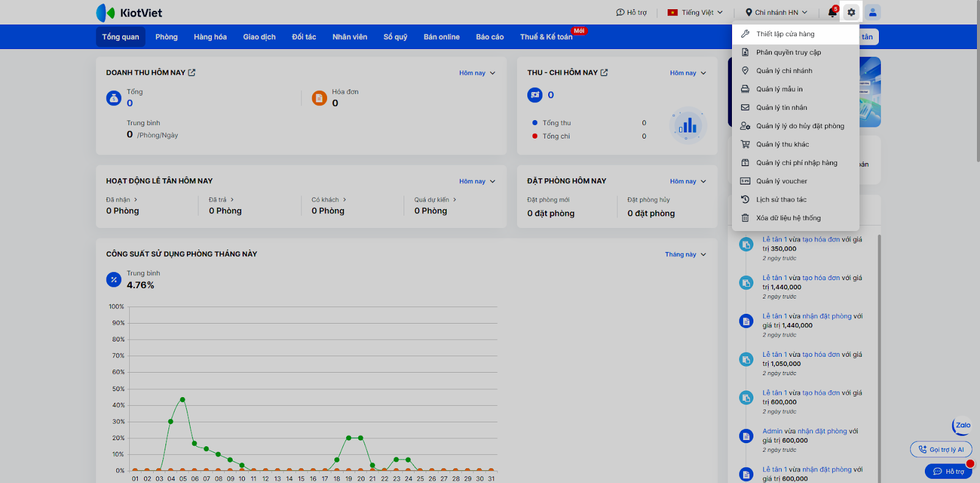The image size is (980, 483).
Task: Expand the Tiếng Việt language dropdown
Action: tap(695, 12)
